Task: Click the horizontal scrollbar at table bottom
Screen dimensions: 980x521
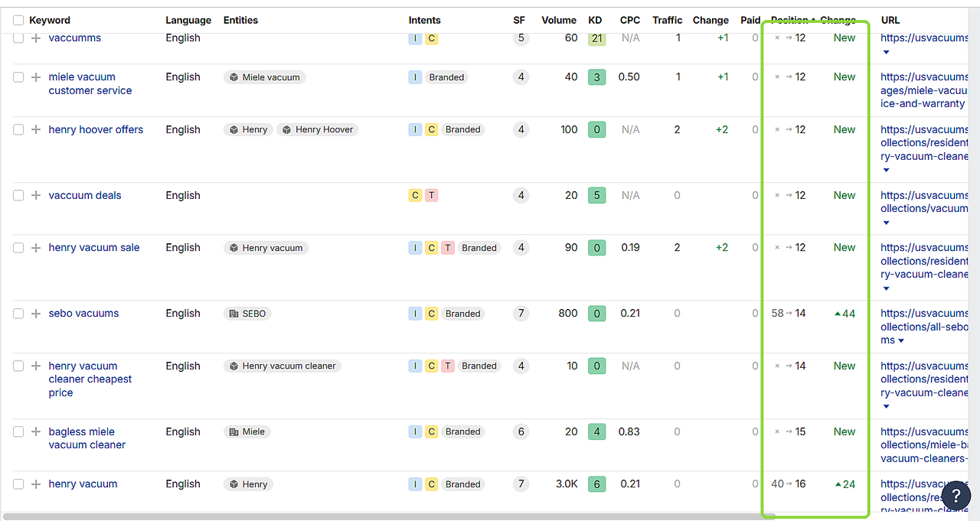Action: (388, 516)
